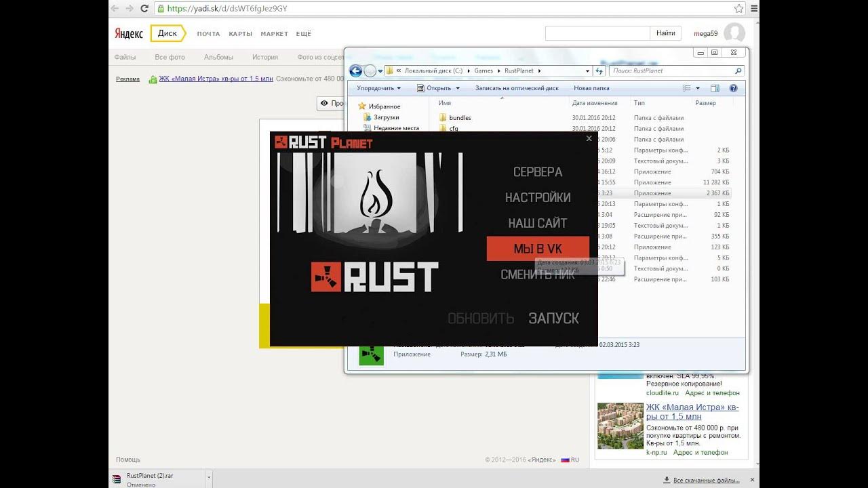Click Новая папка in Explorer toolbar

591,88
